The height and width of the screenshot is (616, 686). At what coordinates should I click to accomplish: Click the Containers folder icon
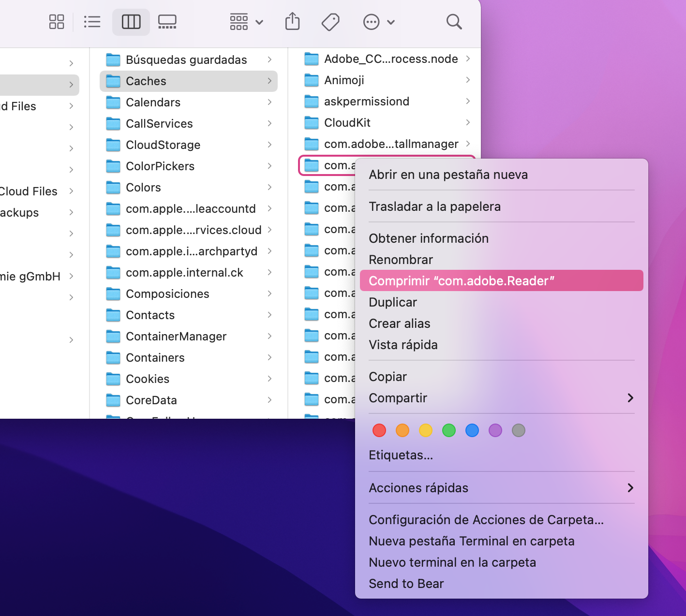(x=113, y=358)
